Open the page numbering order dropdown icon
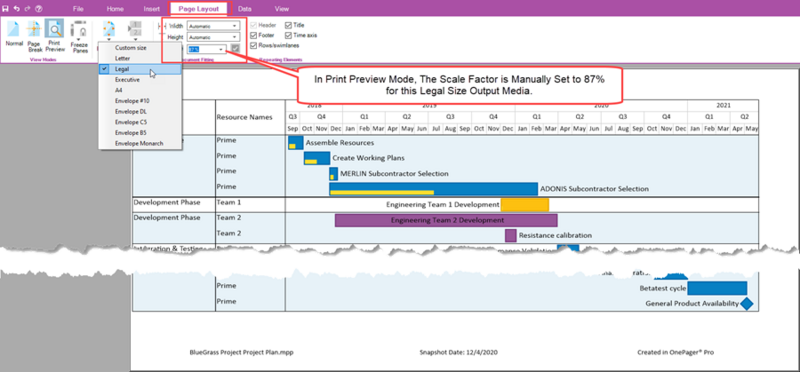This screenshot has height=372, width=800. coord(135,31)
